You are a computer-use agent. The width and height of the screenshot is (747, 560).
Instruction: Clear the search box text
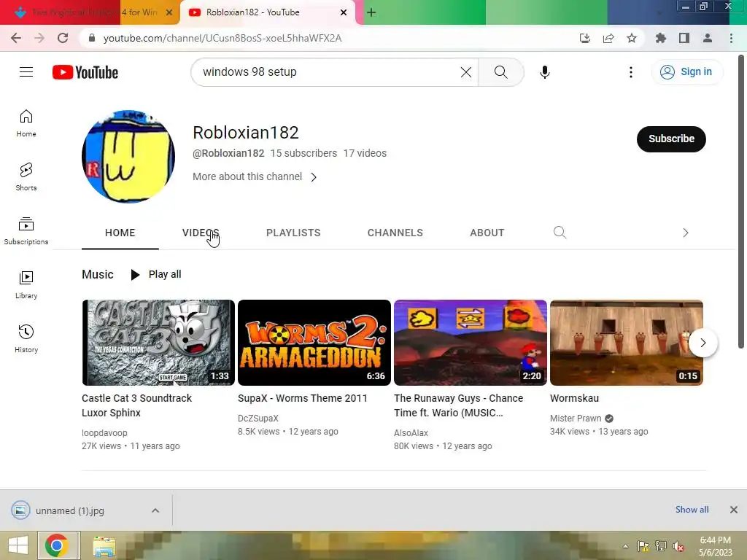(466, 72)
